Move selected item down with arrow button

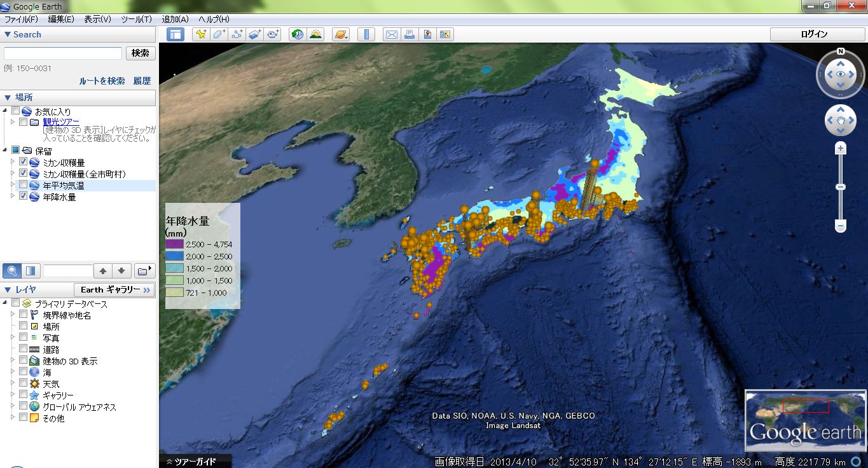123,271
